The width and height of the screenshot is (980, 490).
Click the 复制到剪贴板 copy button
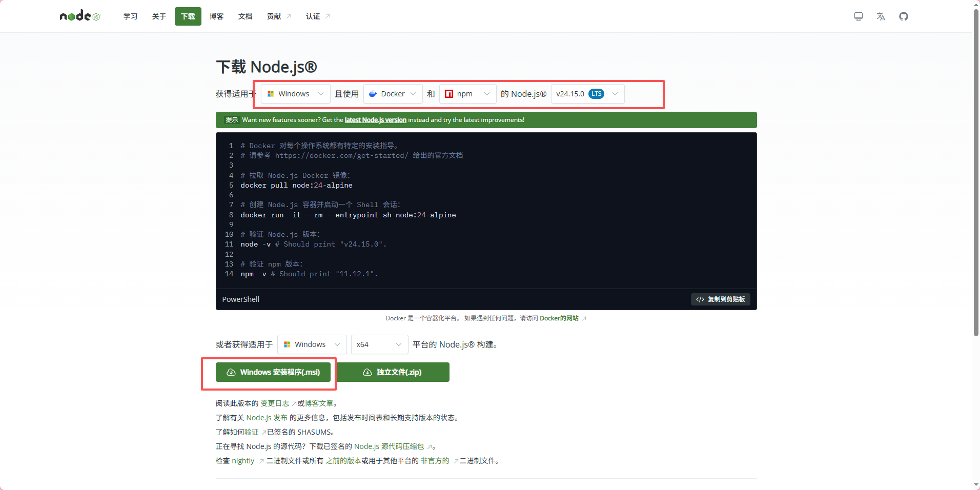tap(720, 299)
